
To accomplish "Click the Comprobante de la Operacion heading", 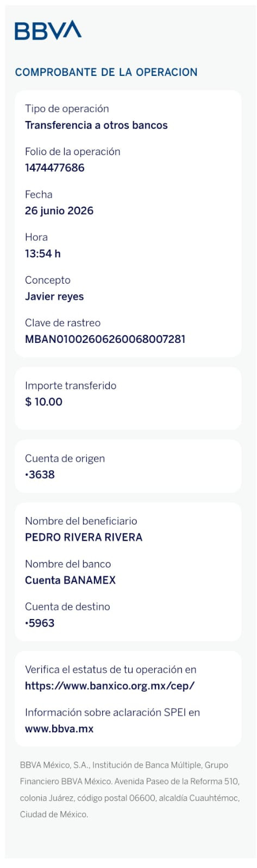I will tap(106, 72).
